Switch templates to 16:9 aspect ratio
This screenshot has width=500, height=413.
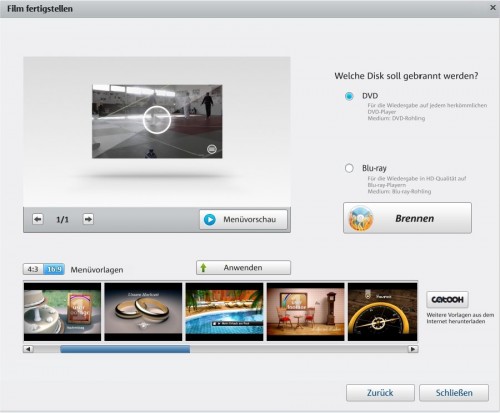[x=54, y=269]
